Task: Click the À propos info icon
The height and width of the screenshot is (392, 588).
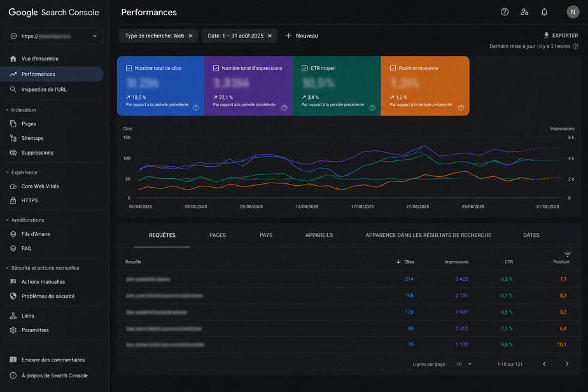Action: pyautogui.click(x=13, y=375)
